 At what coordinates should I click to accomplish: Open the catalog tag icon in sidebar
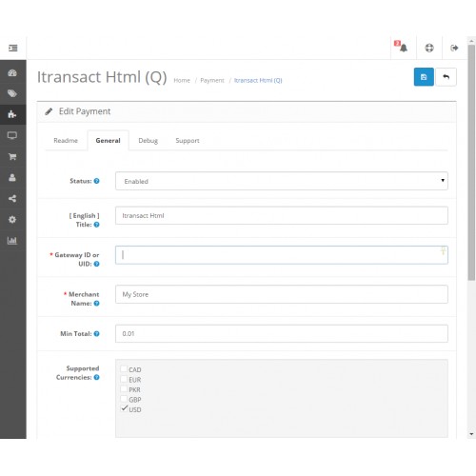click(x=12, y=93)
